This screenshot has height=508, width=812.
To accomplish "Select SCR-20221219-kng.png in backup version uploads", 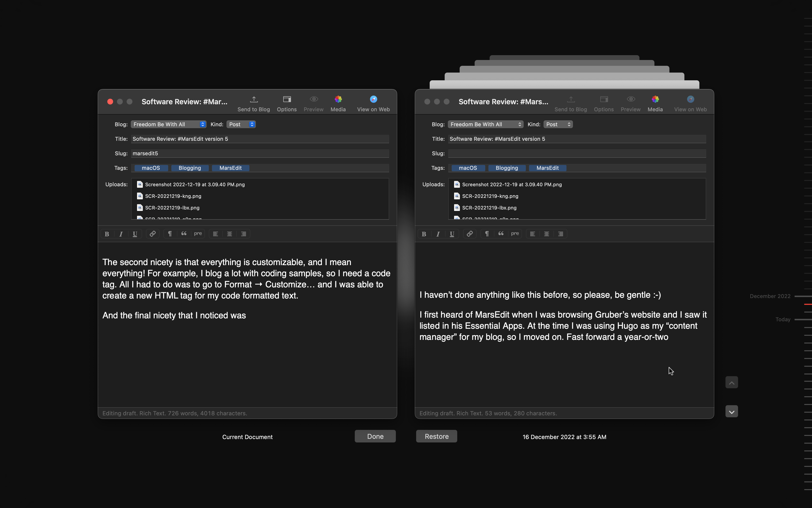I will [x=486, y=196].
